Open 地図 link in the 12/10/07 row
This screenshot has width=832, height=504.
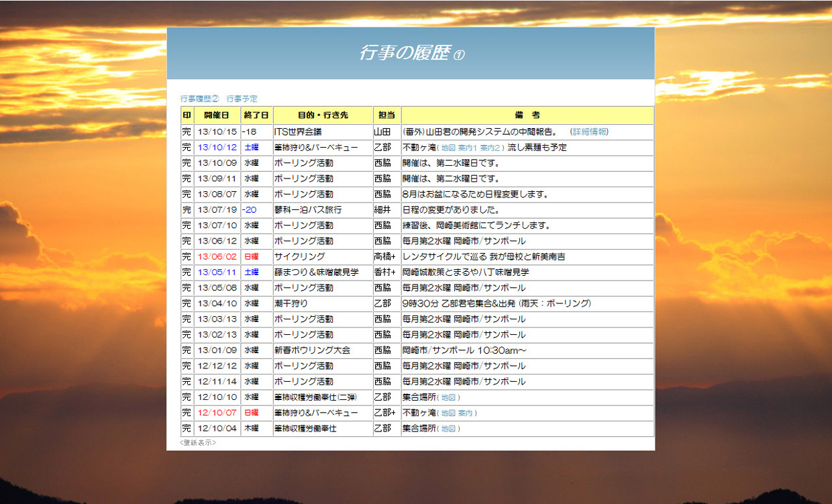point(448,413)
